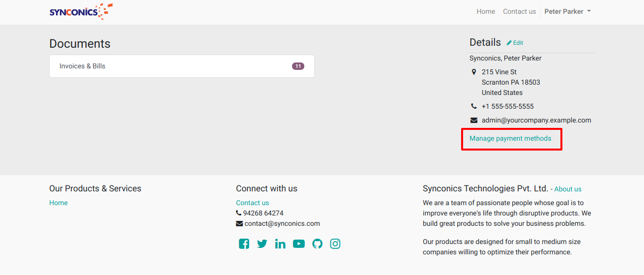The image size is (644, 275).
Task: Click the 11 invoices count badge
Action: click(x=298, y=66)
